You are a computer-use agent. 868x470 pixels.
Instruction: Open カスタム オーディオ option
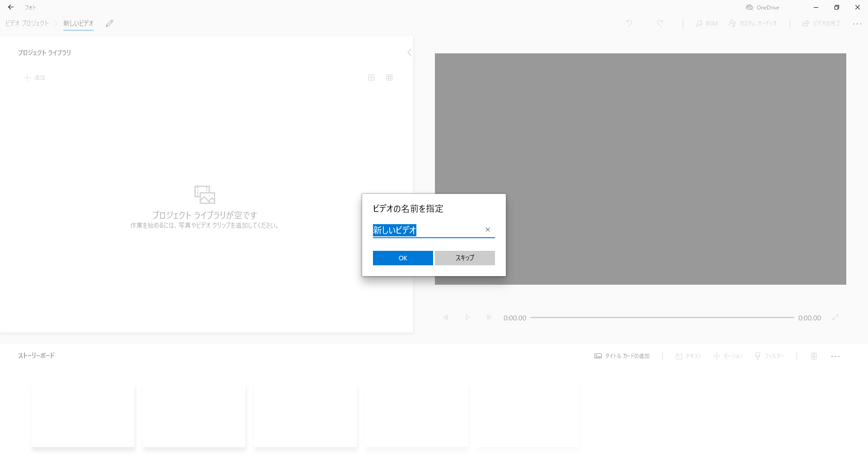point(753,23)
